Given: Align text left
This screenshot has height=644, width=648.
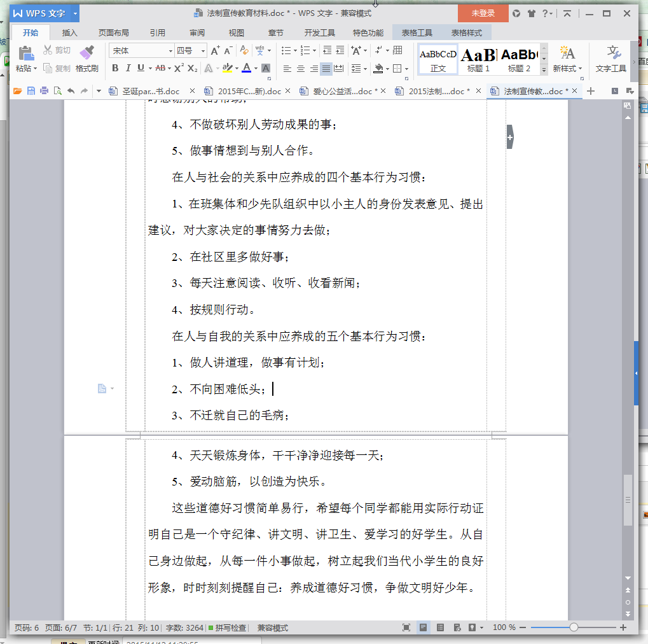Looking at the screenshot, I should pos(287,68).
